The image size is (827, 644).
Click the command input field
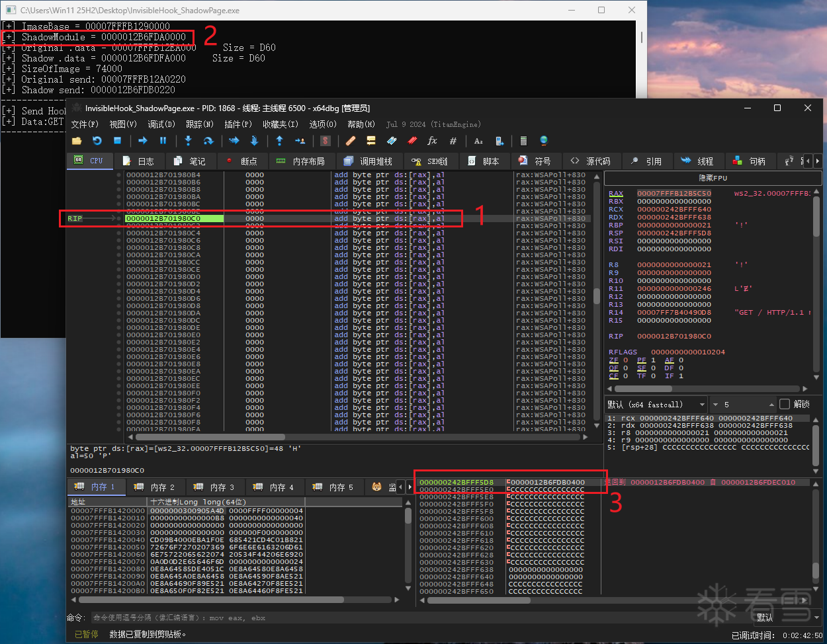[x=421, y=618]
